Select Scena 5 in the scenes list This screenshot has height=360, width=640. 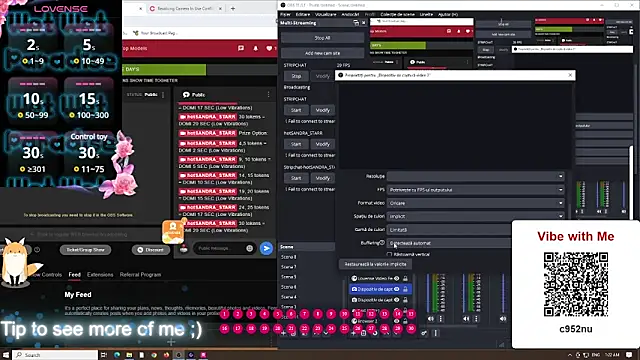[289, 277]
